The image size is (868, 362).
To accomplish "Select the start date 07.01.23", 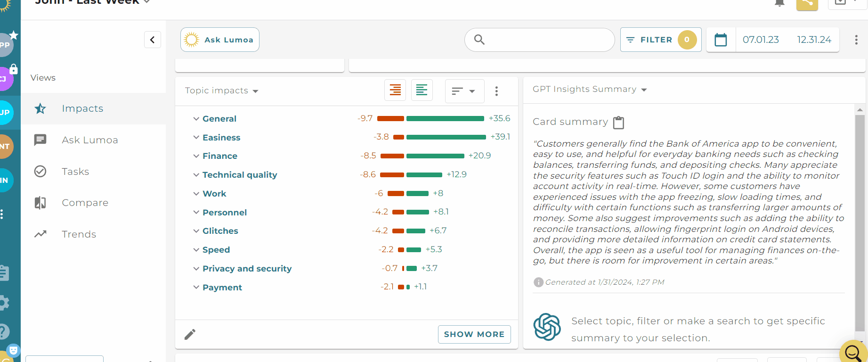I will pyautogui.click(x=761, y=40).
